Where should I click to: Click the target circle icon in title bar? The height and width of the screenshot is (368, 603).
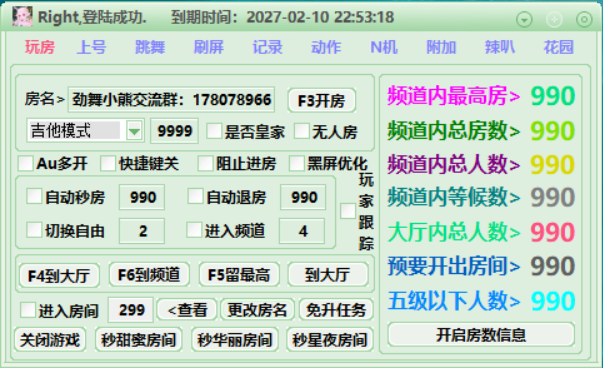pos(584,19)
